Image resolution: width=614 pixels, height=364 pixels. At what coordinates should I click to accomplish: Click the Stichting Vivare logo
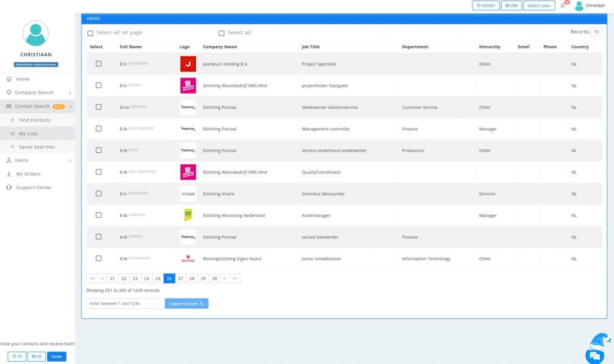(188, 194)
